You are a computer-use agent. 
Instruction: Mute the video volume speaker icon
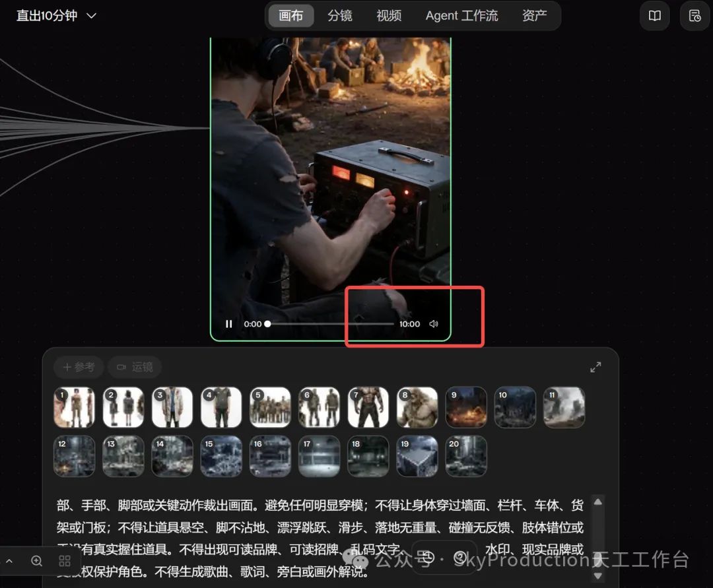click(x=434, y=324)
